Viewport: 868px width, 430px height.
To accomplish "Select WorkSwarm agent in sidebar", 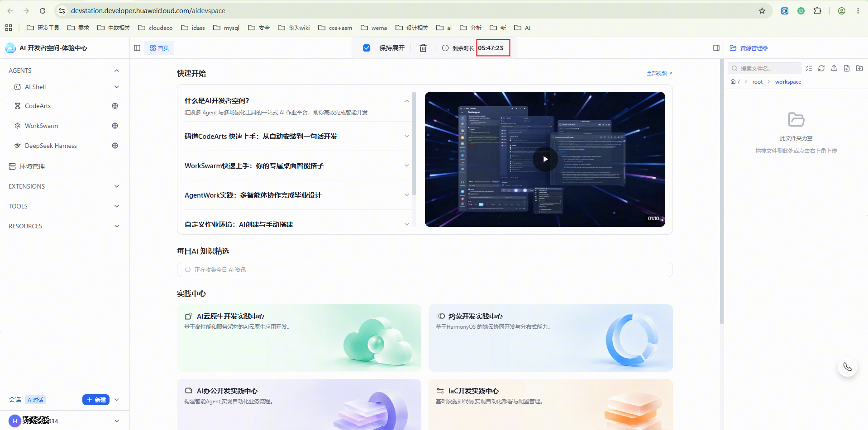I will (x=41, y=126).
